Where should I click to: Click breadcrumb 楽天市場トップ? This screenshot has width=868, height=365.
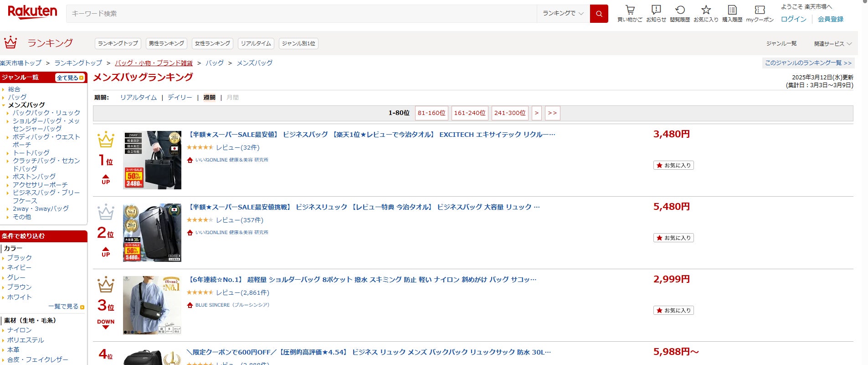(x=21, y=63)
